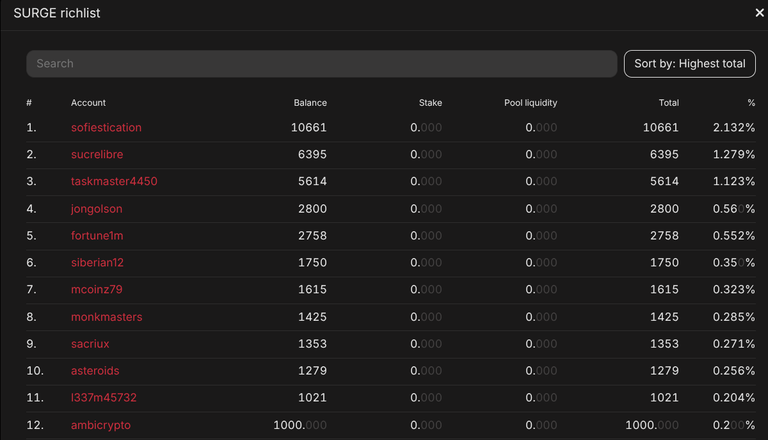Select sofiestication's balance of 10661
Screen dimensions: 768x440
coord(309,127)
